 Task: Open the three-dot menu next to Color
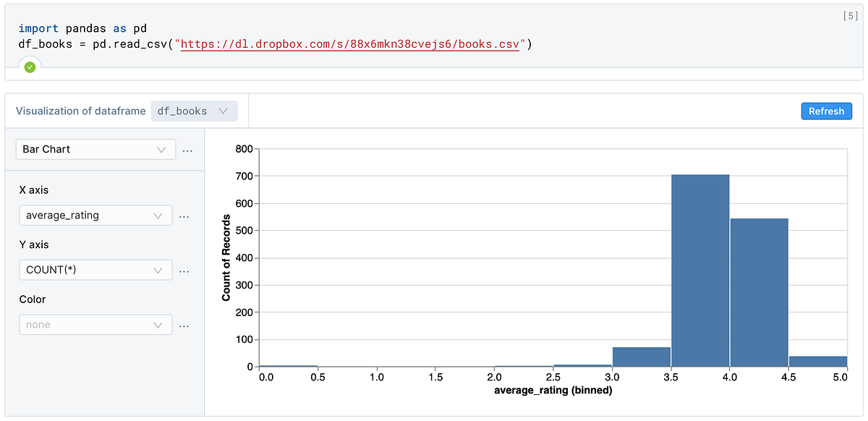pyautogui.click(x=184, y=325)
